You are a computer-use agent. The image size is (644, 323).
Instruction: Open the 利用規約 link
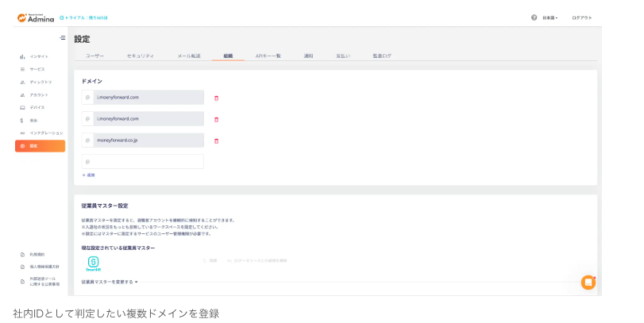point(33,255)
